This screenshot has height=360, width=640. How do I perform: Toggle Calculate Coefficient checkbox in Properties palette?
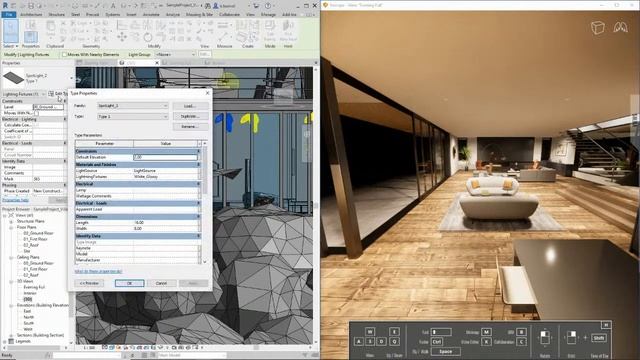(x=36, y=125)
